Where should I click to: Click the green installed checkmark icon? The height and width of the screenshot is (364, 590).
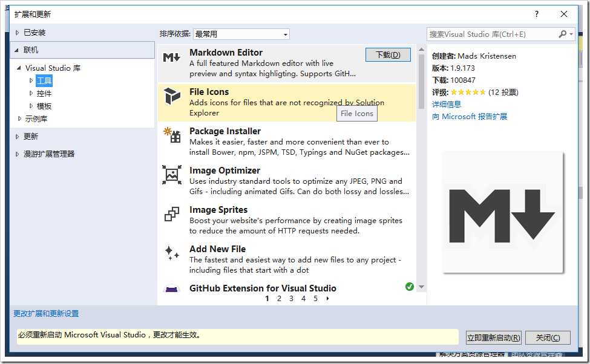pos(410,287)
